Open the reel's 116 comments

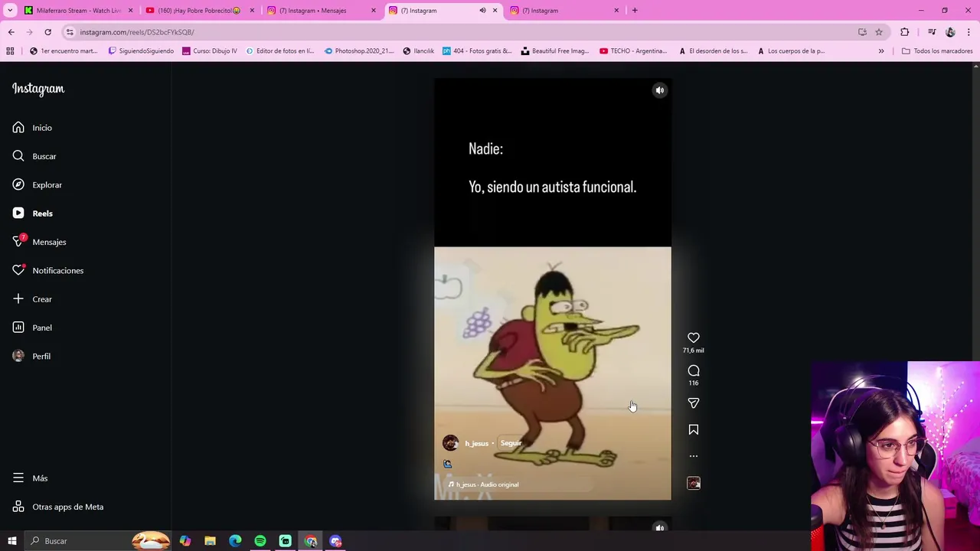[x=694, y=370]
